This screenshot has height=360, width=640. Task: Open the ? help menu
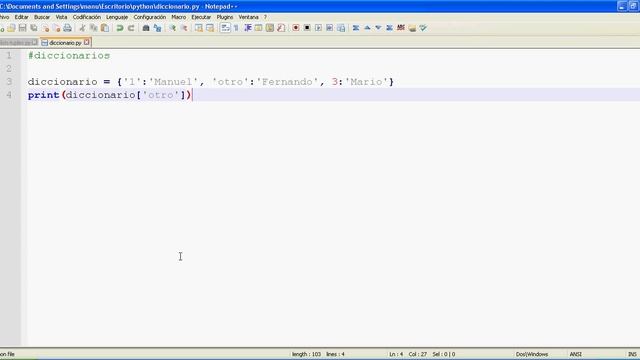265,17
